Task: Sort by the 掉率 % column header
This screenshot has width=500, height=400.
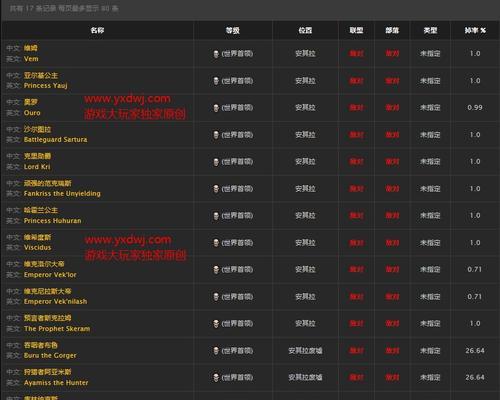Action: click(475, 30)
